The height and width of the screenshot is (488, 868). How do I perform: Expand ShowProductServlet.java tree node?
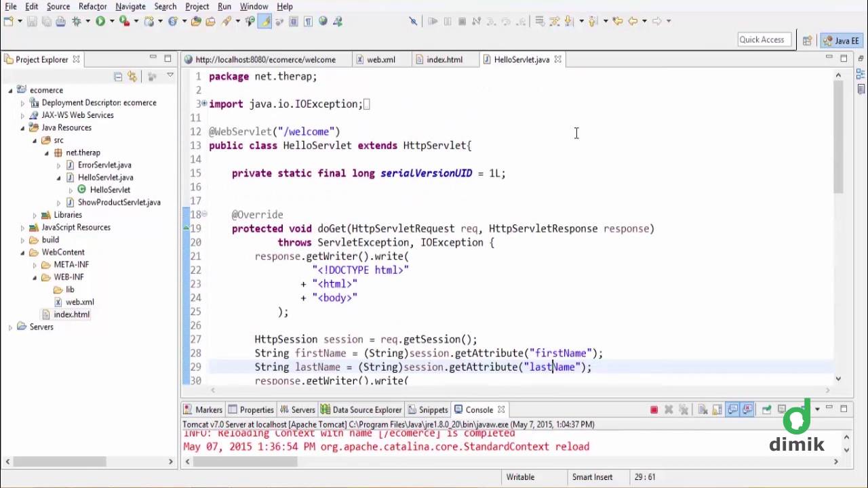[x=59, y=203]
